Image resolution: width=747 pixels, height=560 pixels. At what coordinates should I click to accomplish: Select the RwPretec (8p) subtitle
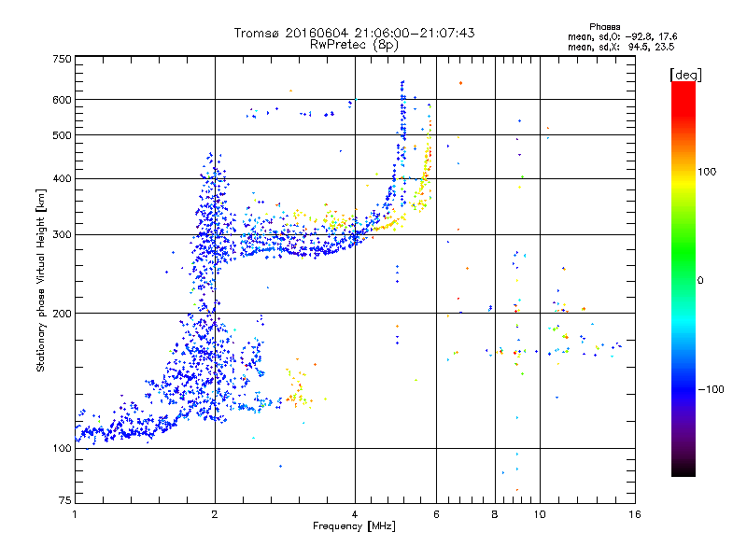(x=354, y=45)
